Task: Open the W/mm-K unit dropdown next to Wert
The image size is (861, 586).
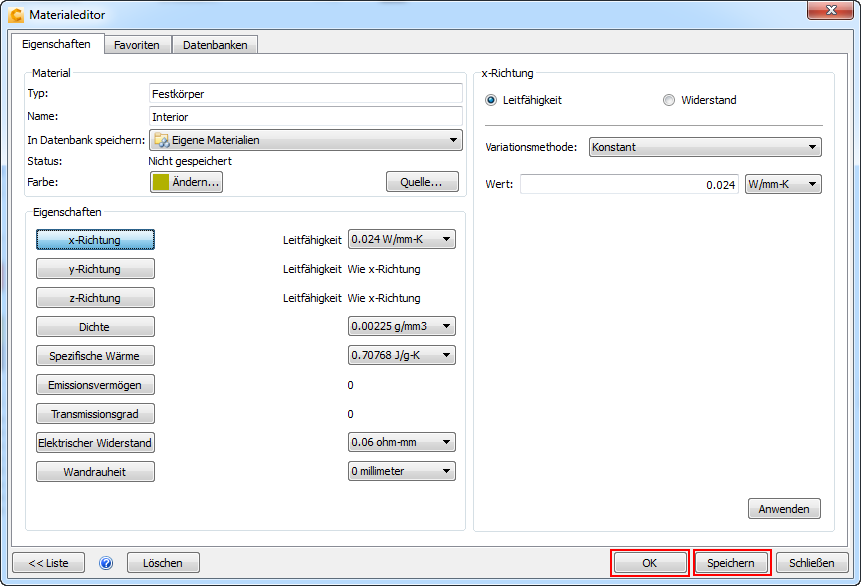Action: tap(783, 185)
